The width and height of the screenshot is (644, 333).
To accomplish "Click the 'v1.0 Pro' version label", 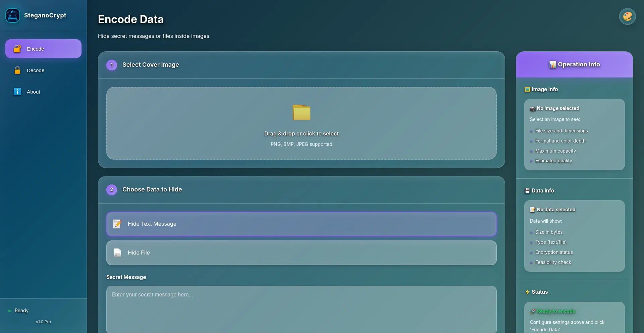I will (43, 322).
